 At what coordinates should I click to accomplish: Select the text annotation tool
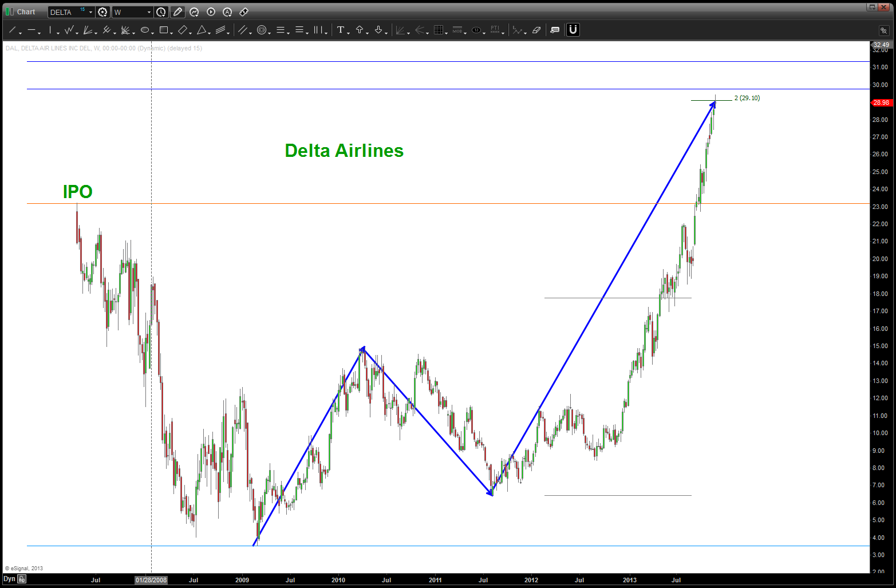(x=341, y=30)
